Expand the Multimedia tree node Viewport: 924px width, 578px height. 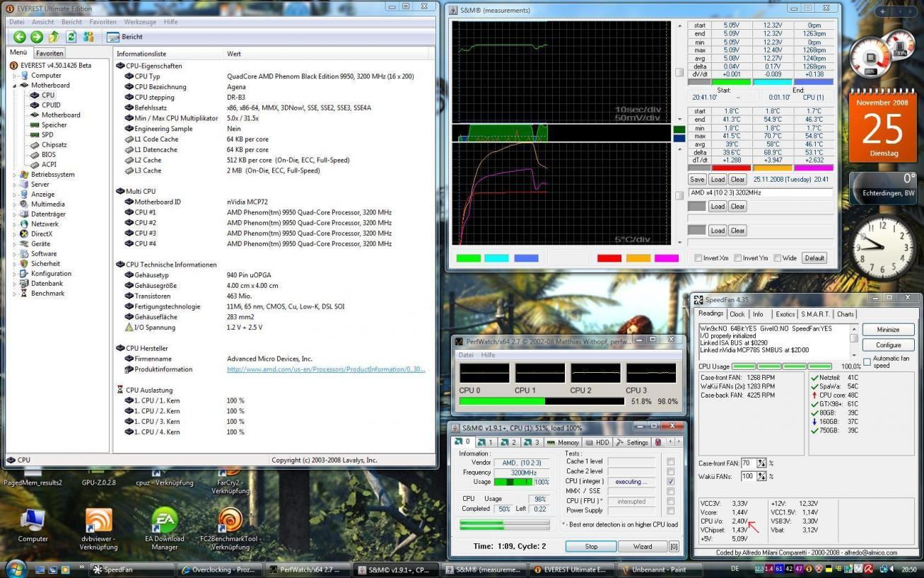pyautogui.click(x=14, y=204)
